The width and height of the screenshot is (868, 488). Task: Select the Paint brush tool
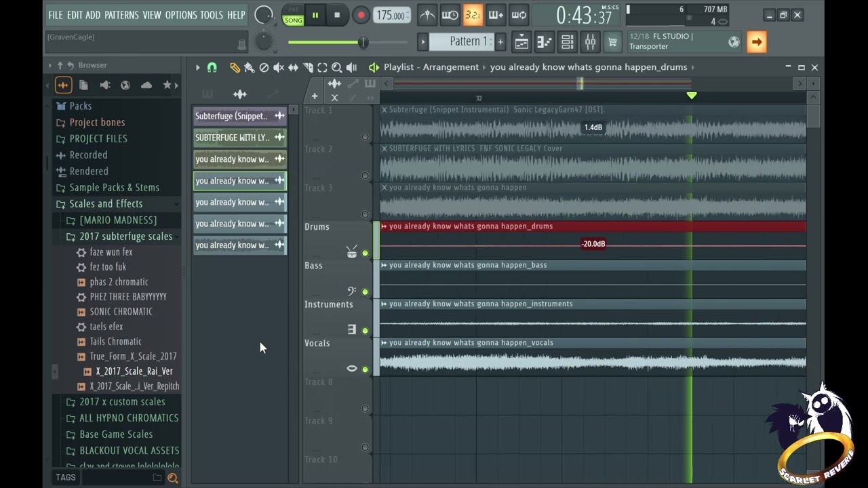click(250, 67)
